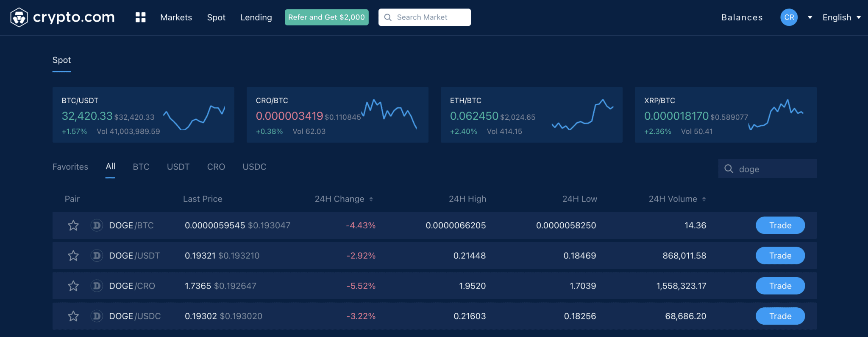
Task: Favorite DOGE/CRO with the star
Action: tap(73, 286)
